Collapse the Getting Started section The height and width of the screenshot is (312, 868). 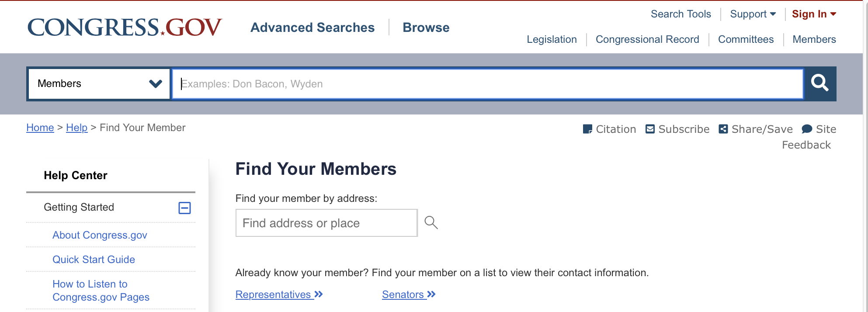click(x=184, y=208)
